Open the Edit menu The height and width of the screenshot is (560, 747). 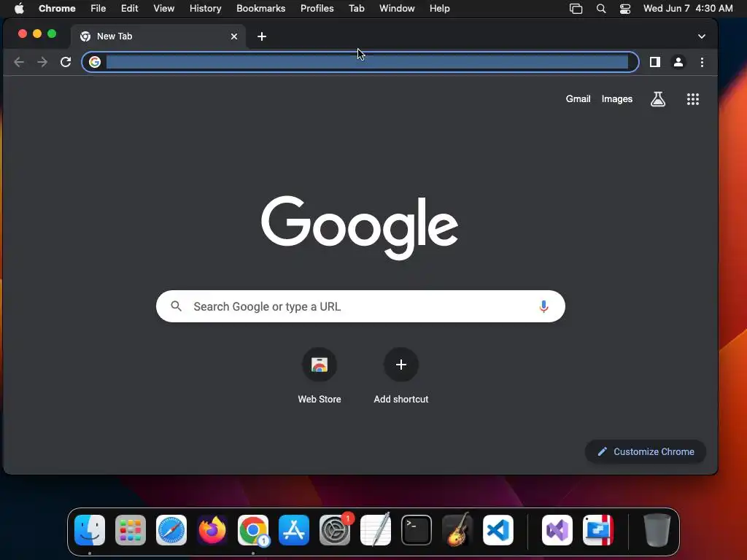point(130,9)
